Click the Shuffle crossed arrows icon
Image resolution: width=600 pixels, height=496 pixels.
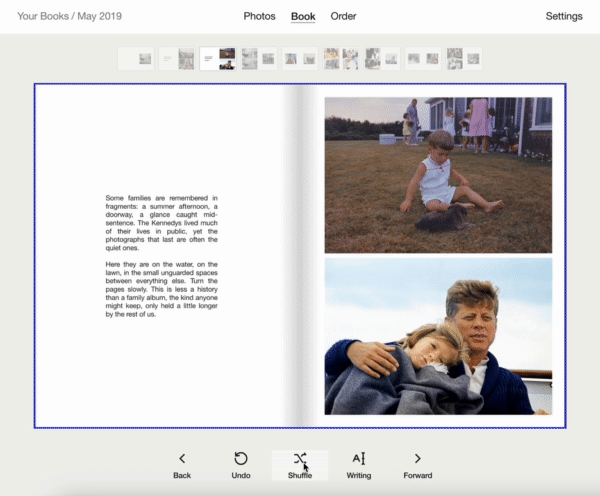[300, 458]
